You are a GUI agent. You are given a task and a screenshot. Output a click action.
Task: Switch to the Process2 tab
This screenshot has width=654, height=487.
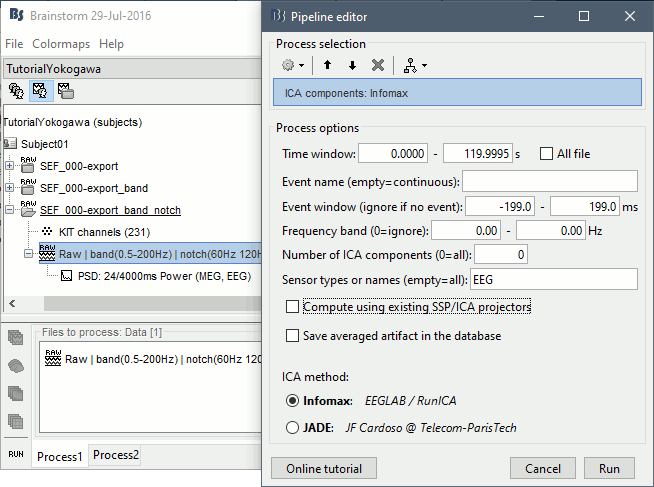[116, 456]
